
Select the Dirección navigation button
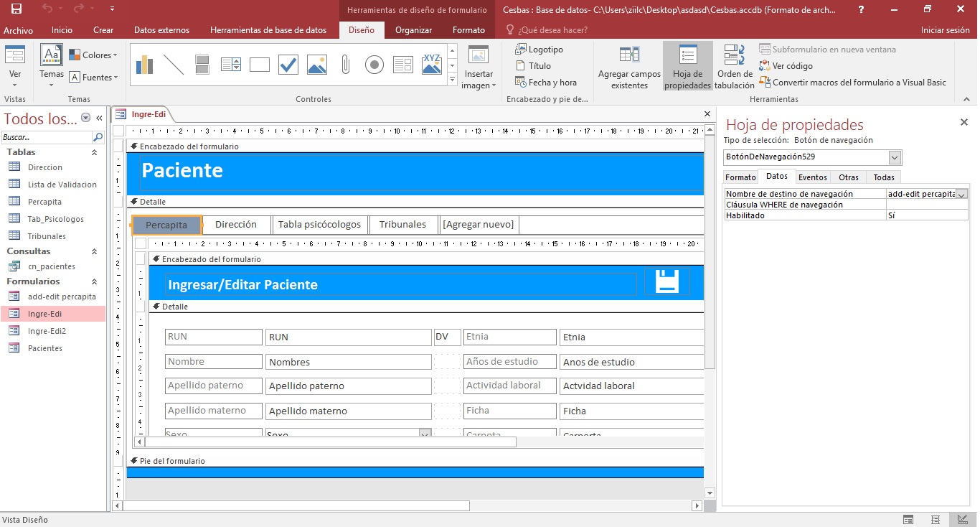pyautogui.click(x=236, y=225)
